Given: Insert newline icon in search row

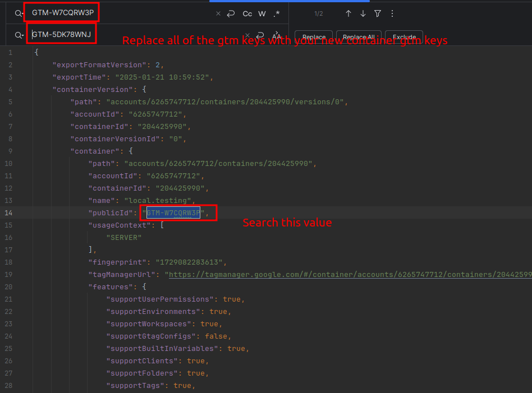Looking at the screenshot, I should coord(231,13).
